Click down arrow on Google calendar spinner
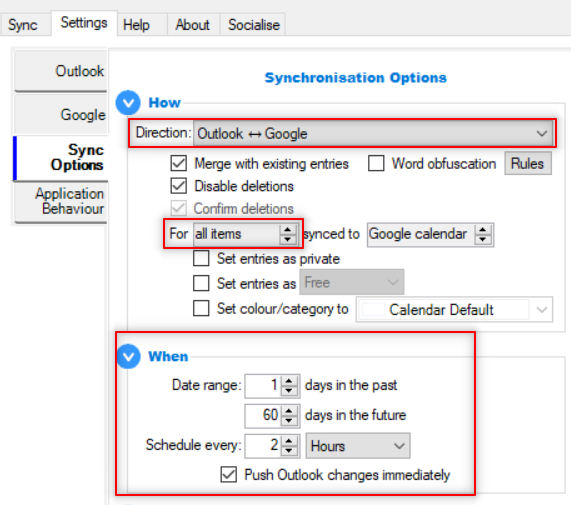This screenshot has height=505, width=571. 483,239
